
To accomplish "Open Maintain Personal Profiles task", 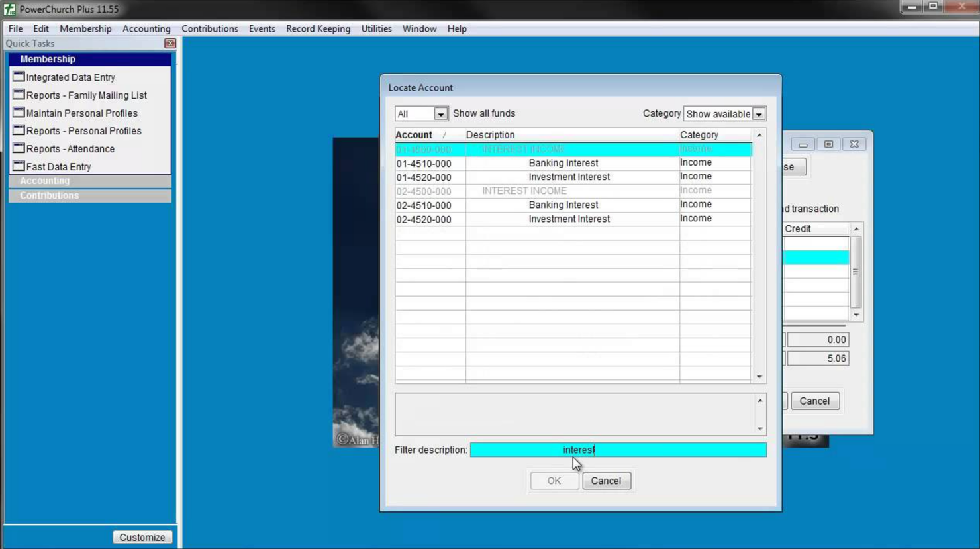I will point(82,113).
